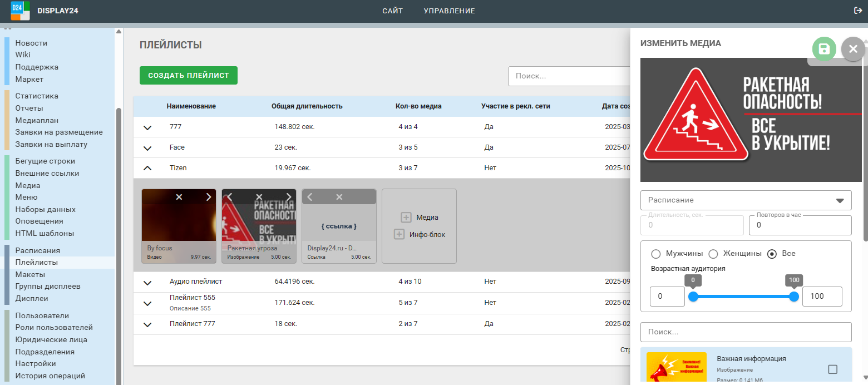
Task: Remove By focus video from playlist
Action: [179, 197]
